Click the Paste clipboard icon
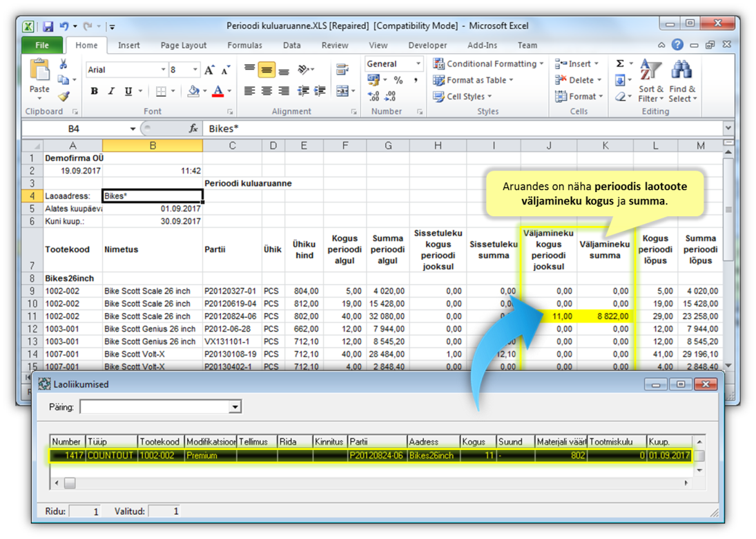The image size is (756, 539). [39, 70]
